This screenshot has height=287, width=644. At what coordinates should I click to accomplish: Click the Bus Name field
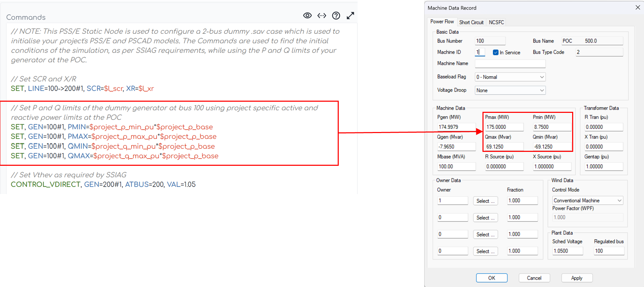592,41
